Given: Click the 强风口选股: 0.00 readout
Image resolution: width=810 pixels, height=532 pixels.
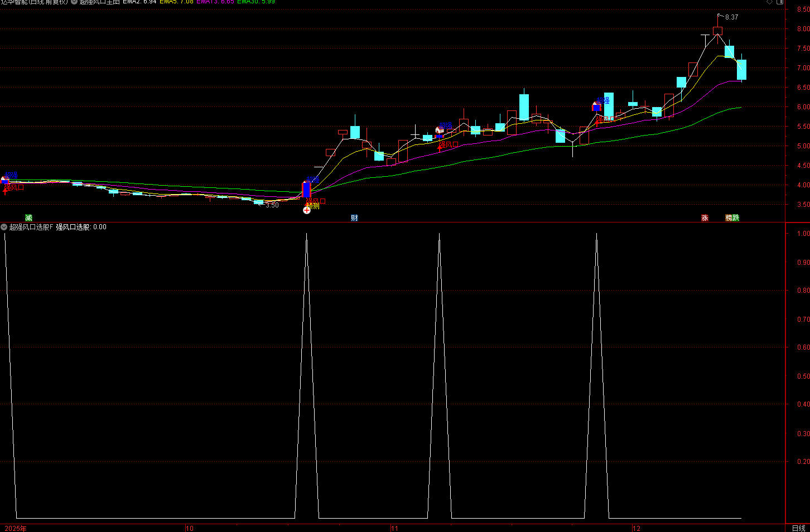Looking at the screenshot, I should tap(81, 227).
